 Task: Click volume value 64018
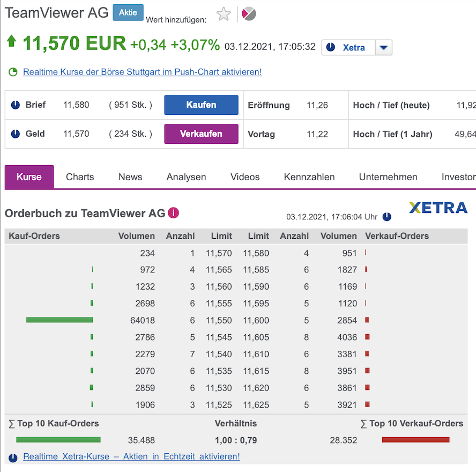tap(143, 320)
